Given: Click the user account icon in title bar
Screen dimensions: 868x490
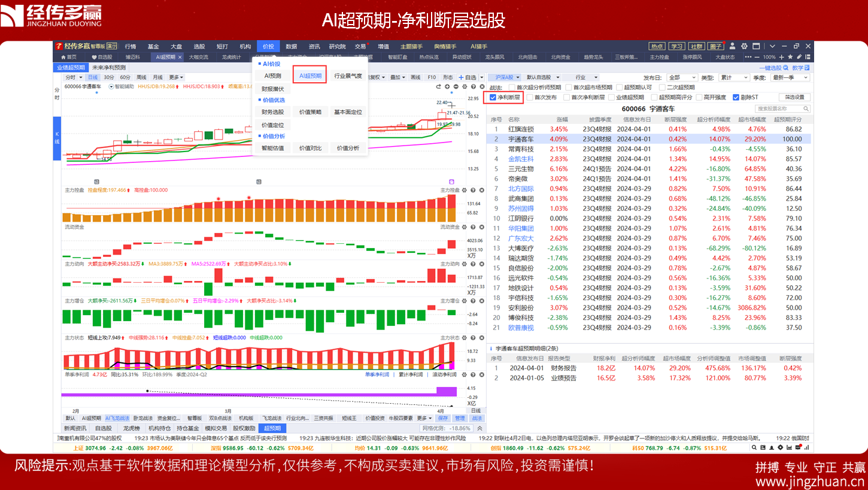Looking at the screenshot, I should (732, 46).
